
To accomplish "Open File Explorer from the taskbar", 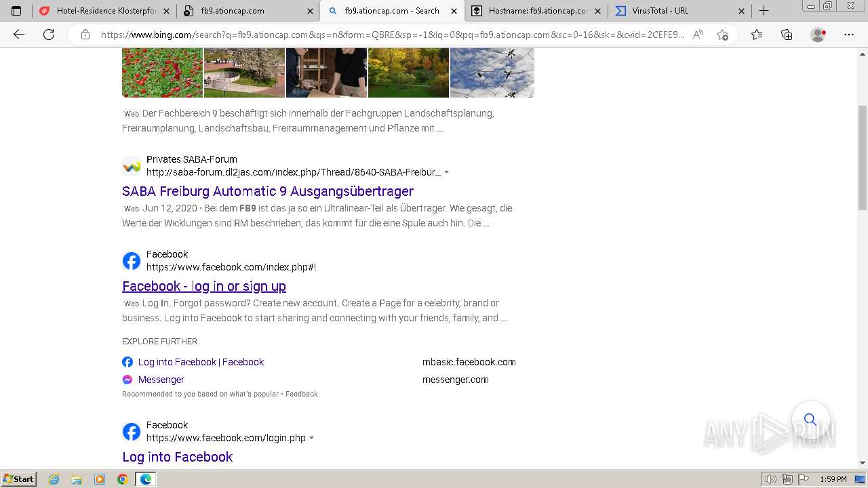I will 77,479.
